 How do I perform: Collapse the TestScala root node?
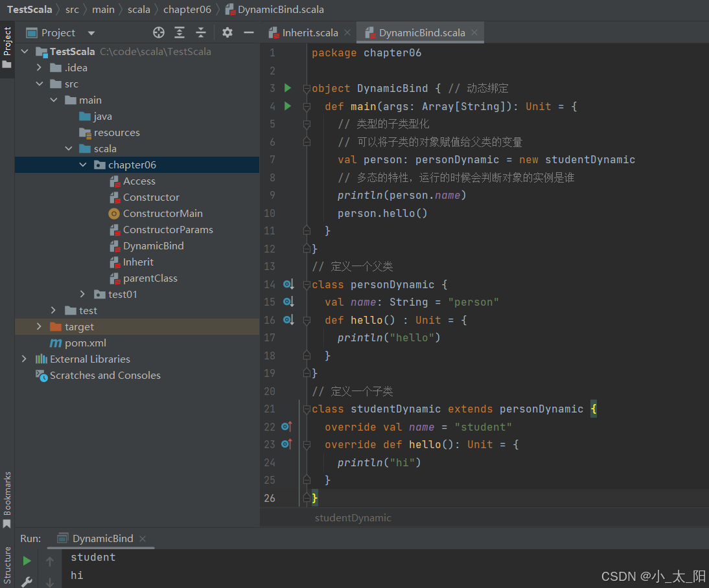click(25, 52)
